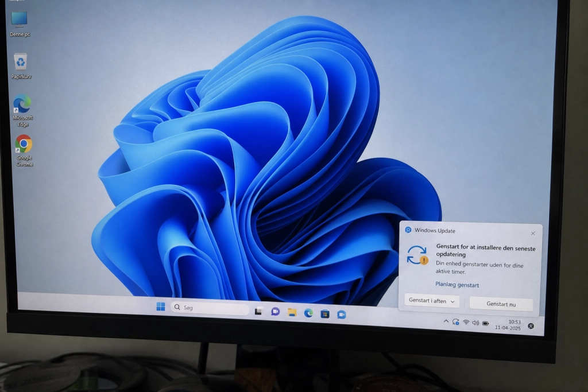Screen dimensions: 588x392
Task: Click the battery tray icon
Action: (x=486, y=323)
